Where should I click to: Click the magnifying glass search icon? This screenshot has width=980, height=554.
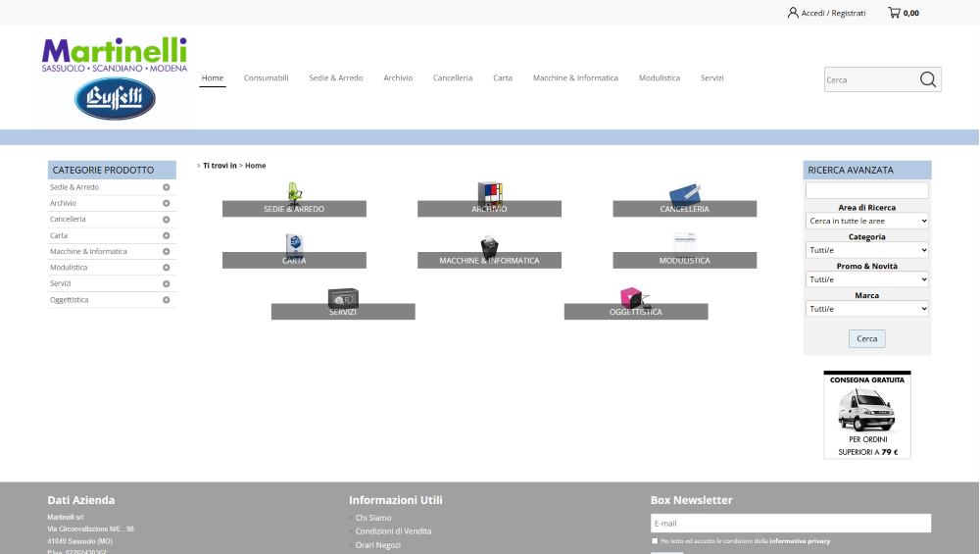click(x=927, y=79)
